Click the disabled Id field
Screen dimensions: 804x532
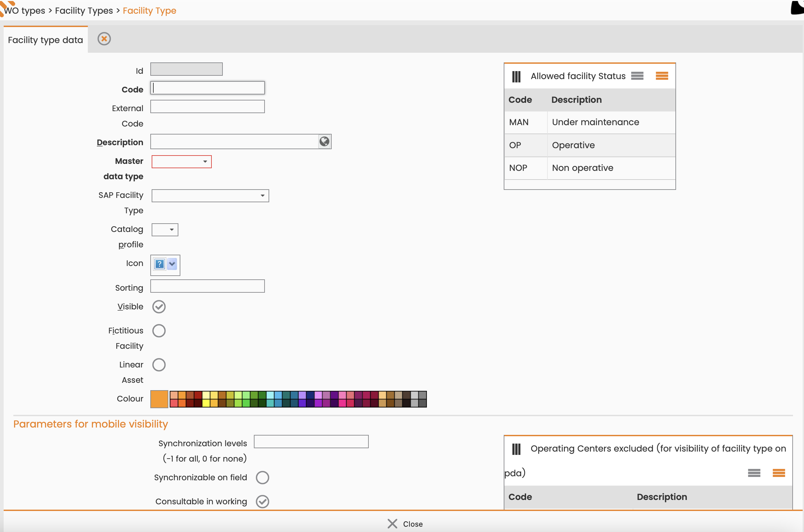click(x=186, y=69)
